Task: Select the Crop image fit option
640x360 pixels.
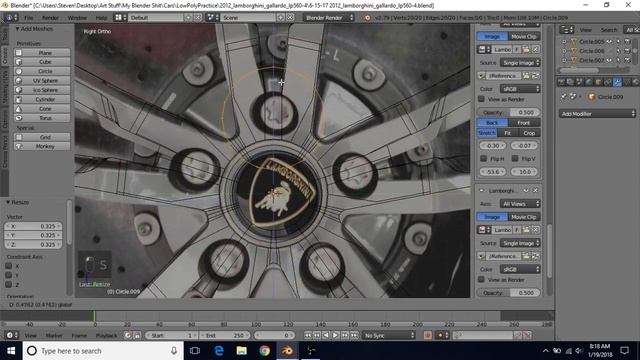Action: (529, 133)
